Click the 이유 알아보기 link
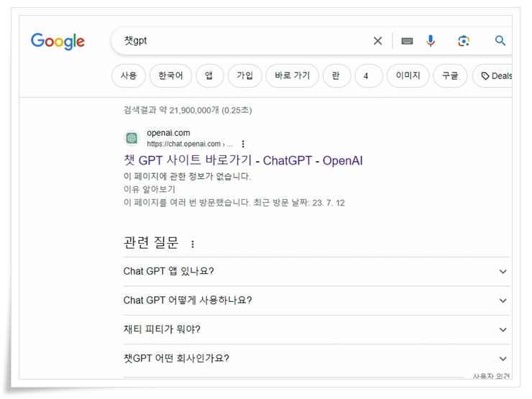Screen dimensions: 532x399 (x=150, y=189)
